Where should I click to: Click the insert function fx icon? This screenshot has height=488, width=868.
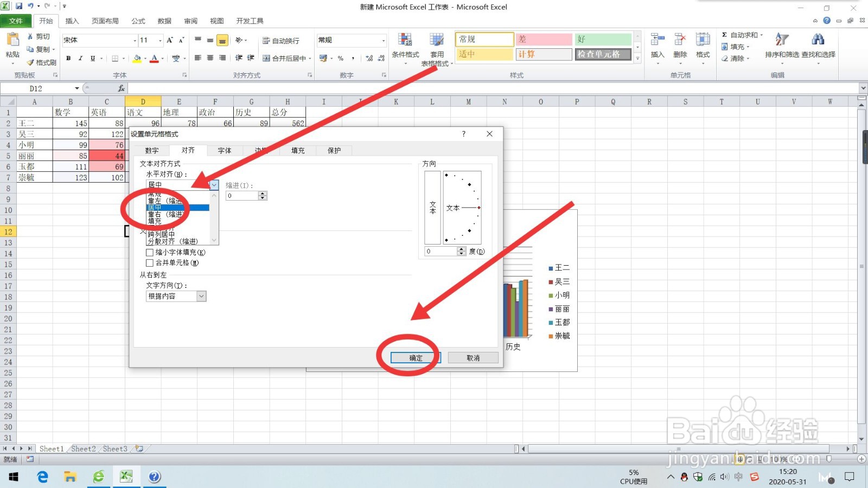pos(121,88)
